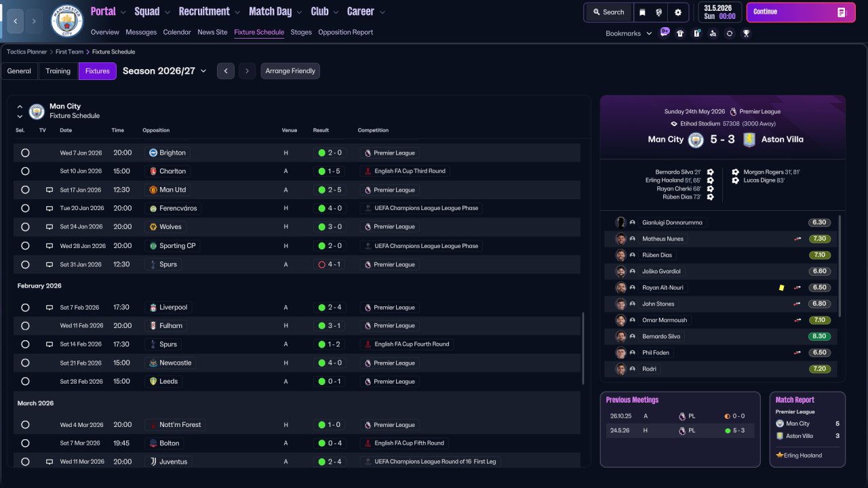Click the Aston Villa crest in match summary
Viewport: 868px width, 488px height.
[x=749, y=140]
